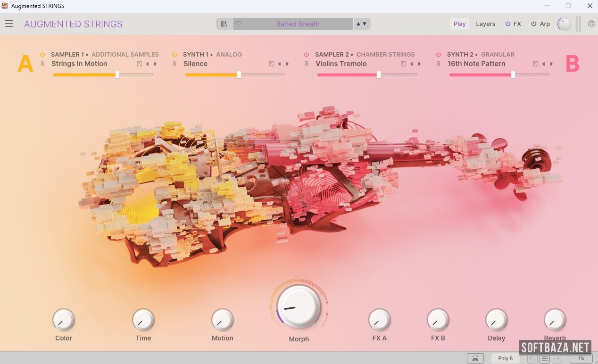Click the Synth 1 Silence volume slider
598x364 pixels.
[x=235, y=74]
